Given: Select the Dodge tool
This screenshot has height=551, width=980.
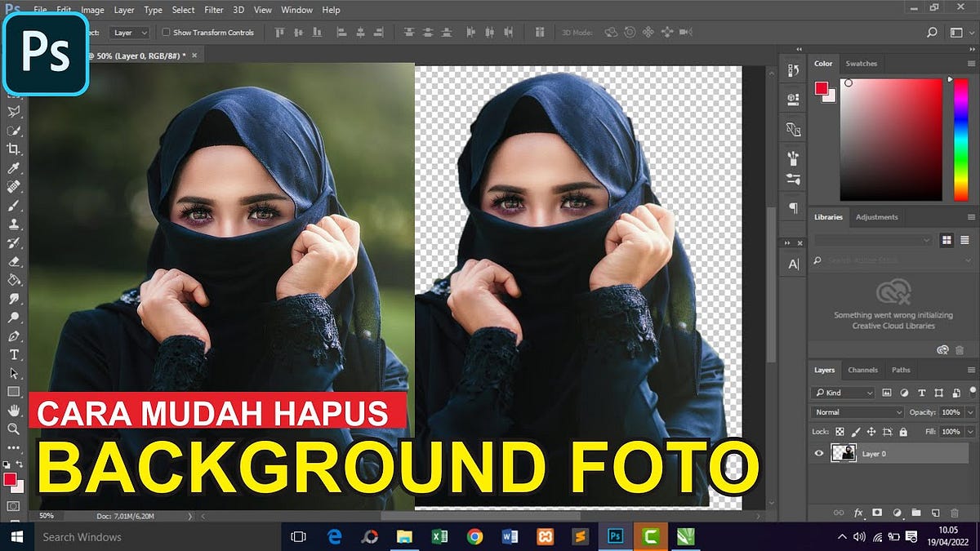Looking at the screenshot, I should (14, 318).
